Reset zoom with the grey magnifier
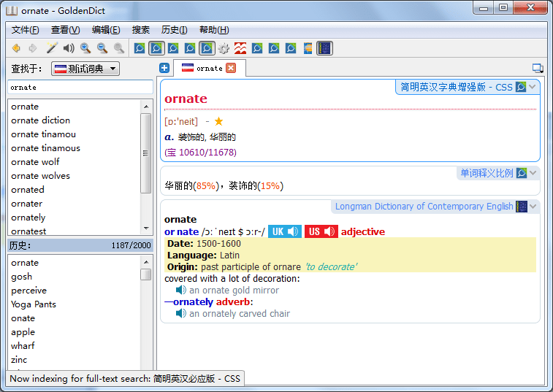 point(119,48)
